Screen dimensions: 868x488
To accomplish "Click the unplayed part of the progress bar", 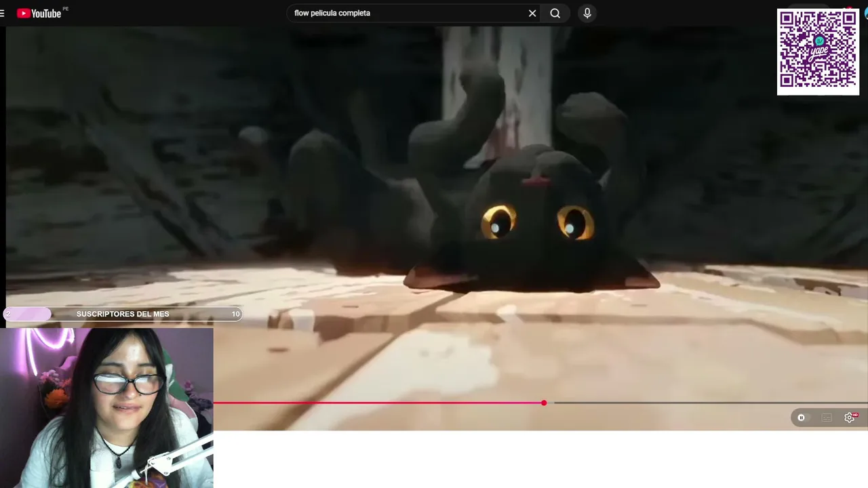I will [710, 403].
